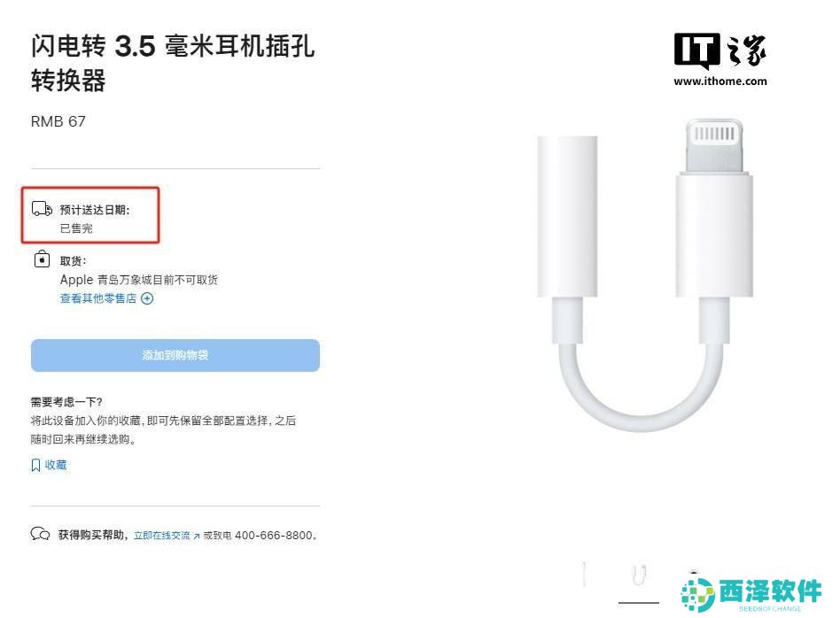This screenshot has height=618, width=840.
Task: Save the item via 收藏 link
Action: pos(56,465)
